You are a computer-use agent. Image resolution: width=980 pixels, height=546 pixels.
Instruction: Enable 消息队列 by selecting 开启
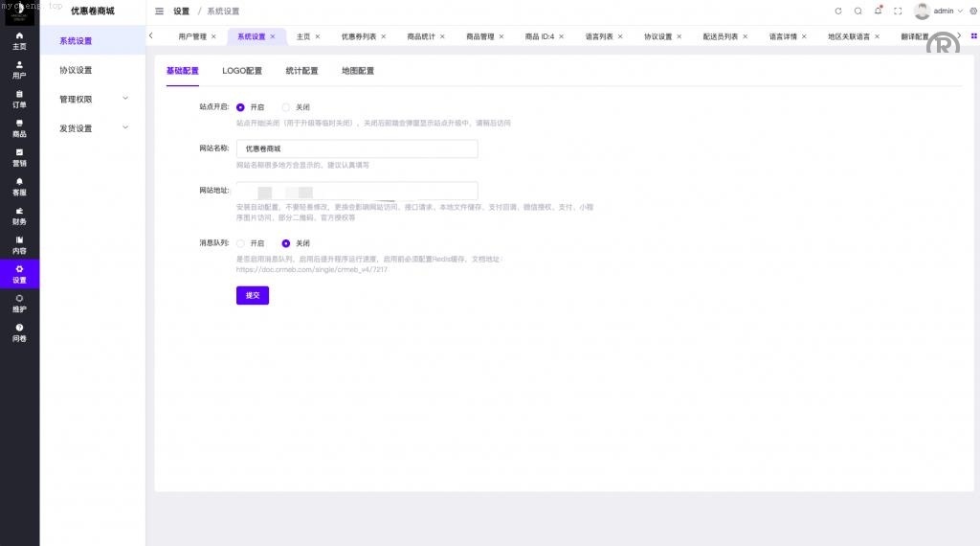240,243
